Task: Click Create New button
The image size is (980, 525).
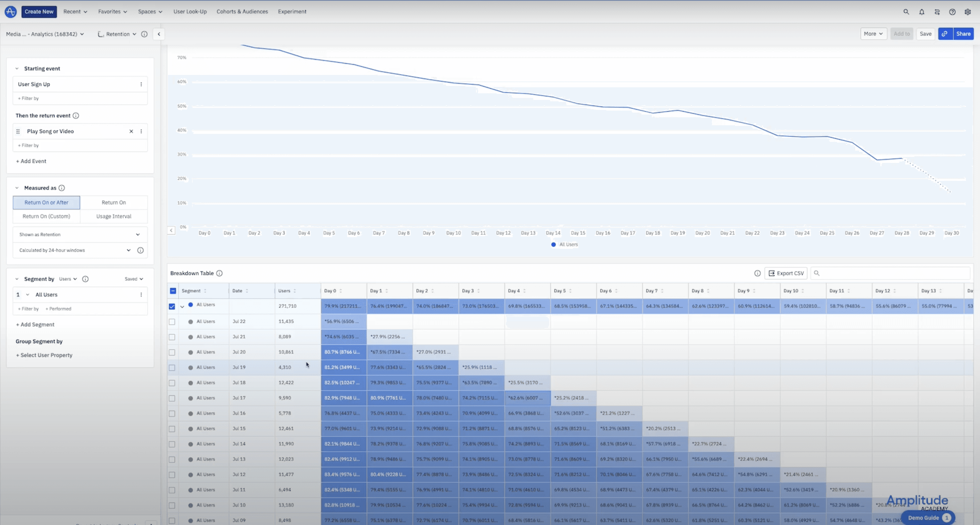Action: (x=39, y=12)
